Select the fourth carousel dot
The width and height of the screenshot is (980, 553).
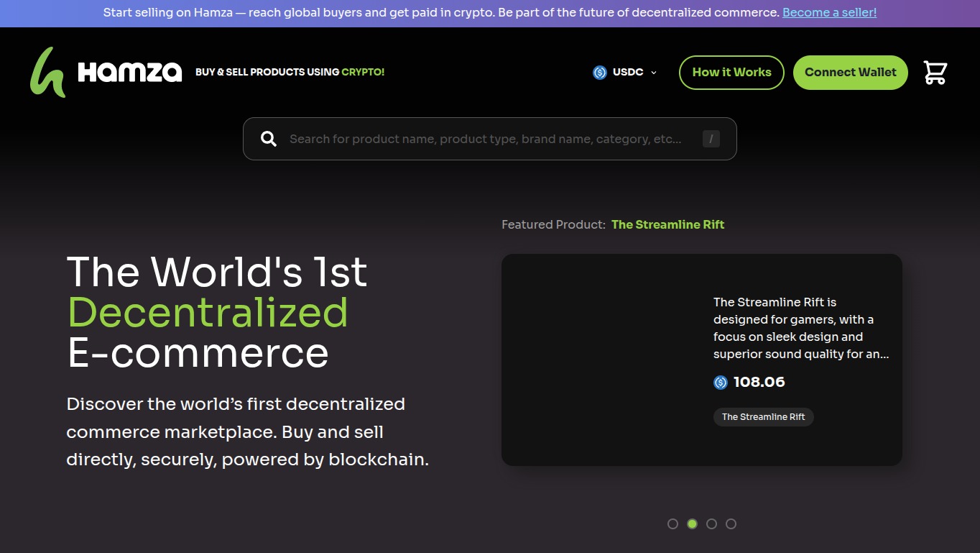pos(731,524)
